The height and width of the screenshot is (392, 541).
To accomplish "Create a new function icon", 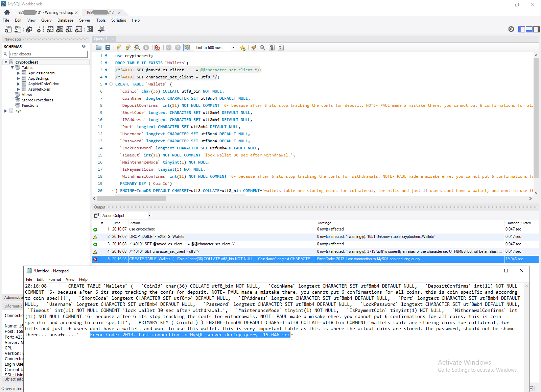I will pos(78,29).
